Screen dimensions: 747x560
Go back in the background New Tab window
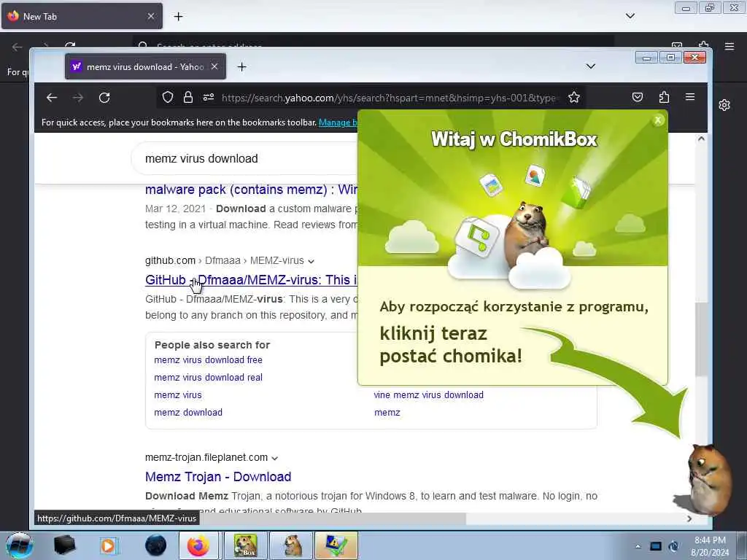(18, 47)
